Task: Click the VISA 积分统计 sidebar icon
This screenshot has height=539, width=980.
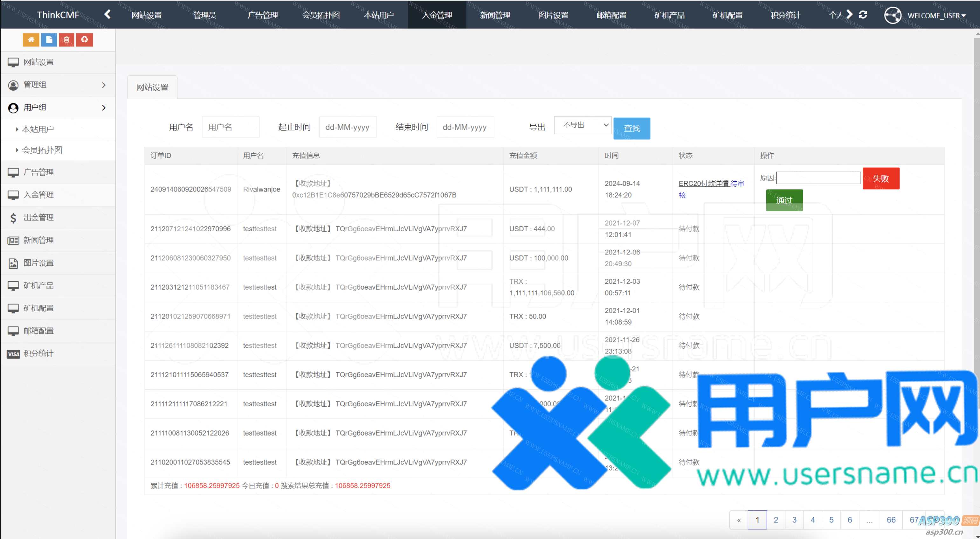Action: tap(13, 353)
